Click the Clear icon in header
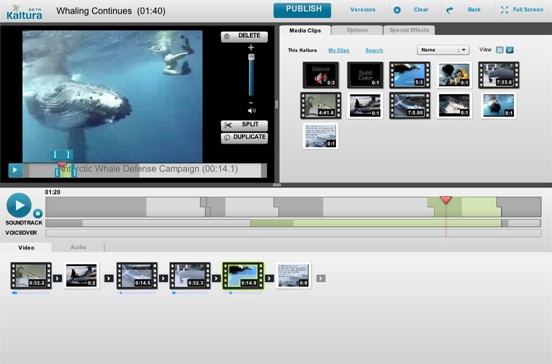Image resolution: width=552 pixels, height=364 pixels. [x=397, y=10]
